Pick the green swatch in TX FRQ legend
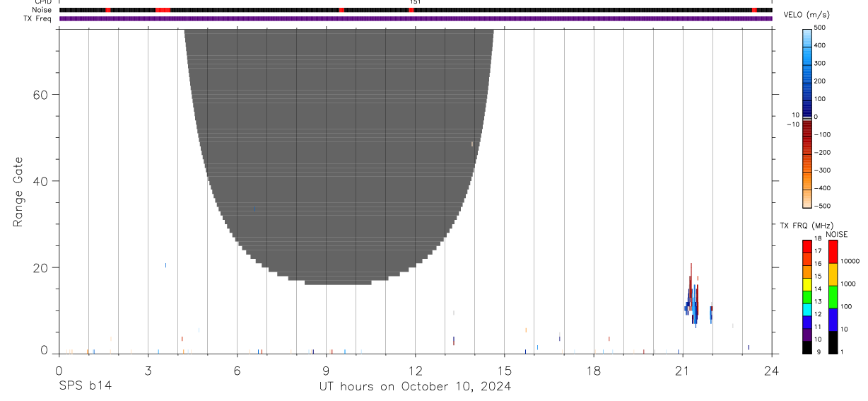 click(x=807, y=296)
